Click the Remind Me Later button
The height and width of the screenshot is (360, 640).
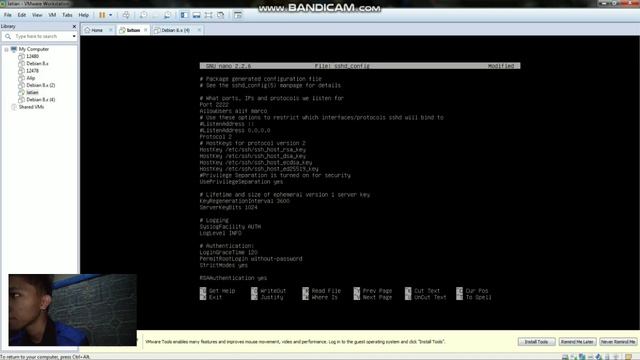[x=577, y=342]
